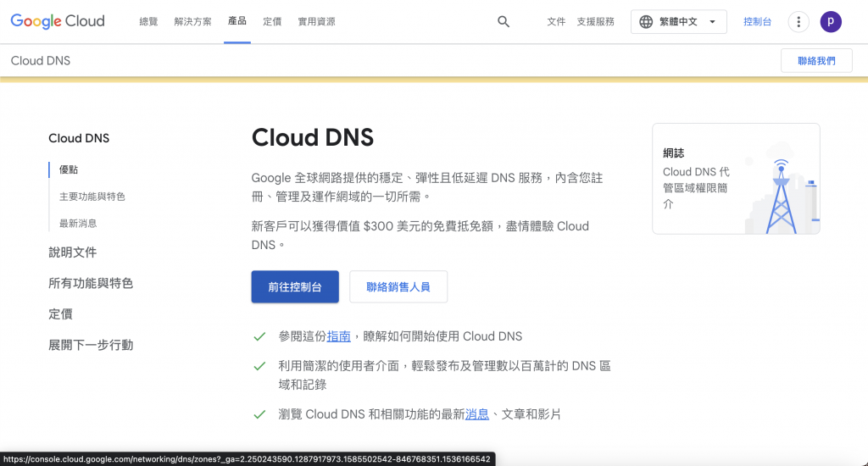Viewport: 868px width, 466px height.
Task: Click the Cloud DNS breadcrumb title
Action: [x=41, y=61]
